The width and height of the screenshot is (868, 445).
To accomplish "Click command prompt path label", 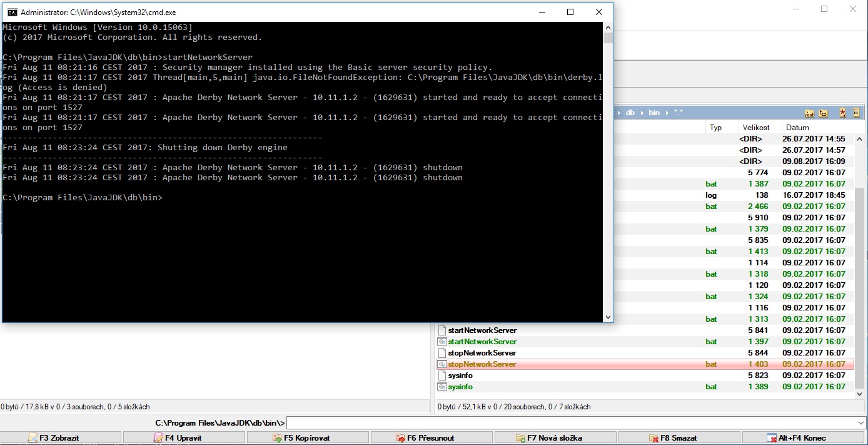I will coord(220,423).
